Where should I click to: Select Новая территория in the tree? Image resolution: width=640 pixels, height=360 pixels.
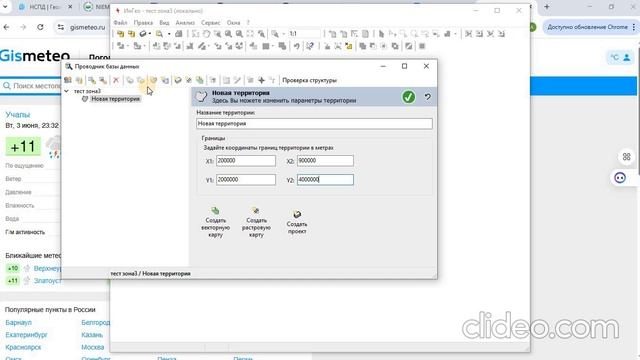tap(115, 99)
